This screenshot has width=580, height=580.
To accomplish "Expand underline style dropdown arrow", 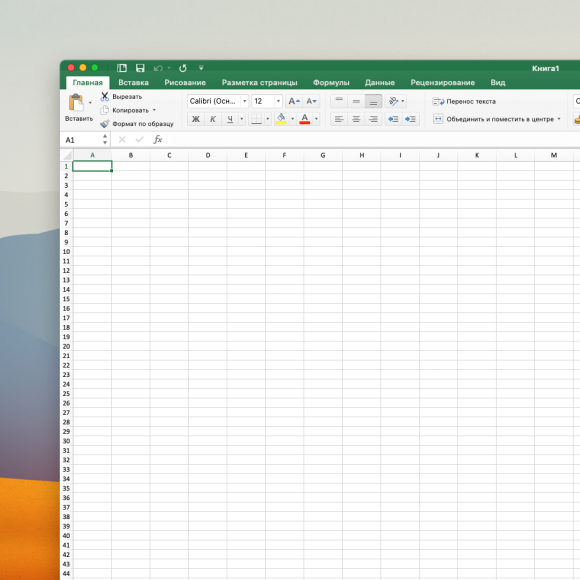I will (242, 119).
